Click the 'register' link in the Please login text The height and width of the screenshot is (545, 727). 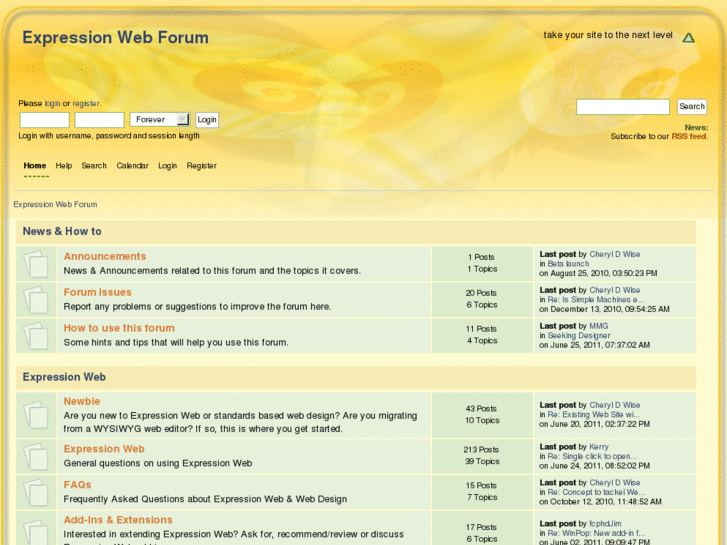pyautogui.click(x=85, y=103)
